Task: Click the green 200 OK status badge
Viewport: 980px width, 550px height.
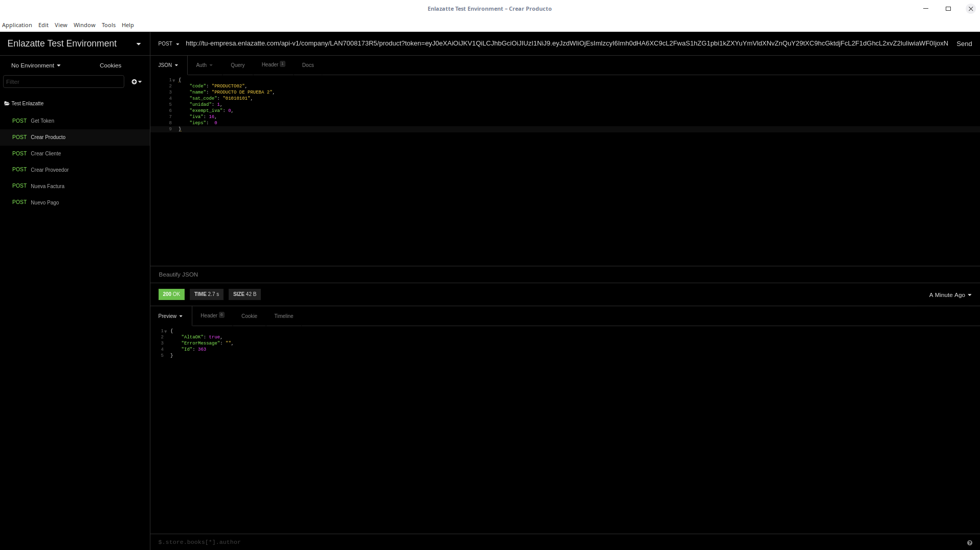Action: pos(171,294)
